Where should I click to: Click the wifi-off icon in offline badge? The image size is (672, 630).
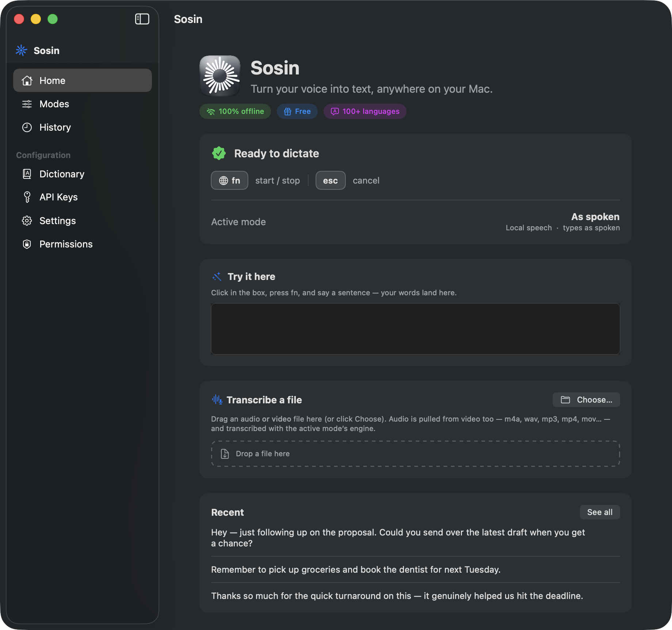[211, 111]
